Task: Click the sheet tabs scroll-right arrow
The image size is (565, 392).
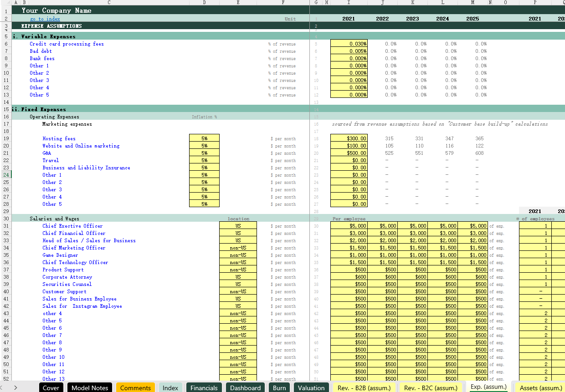Action: 15,387
